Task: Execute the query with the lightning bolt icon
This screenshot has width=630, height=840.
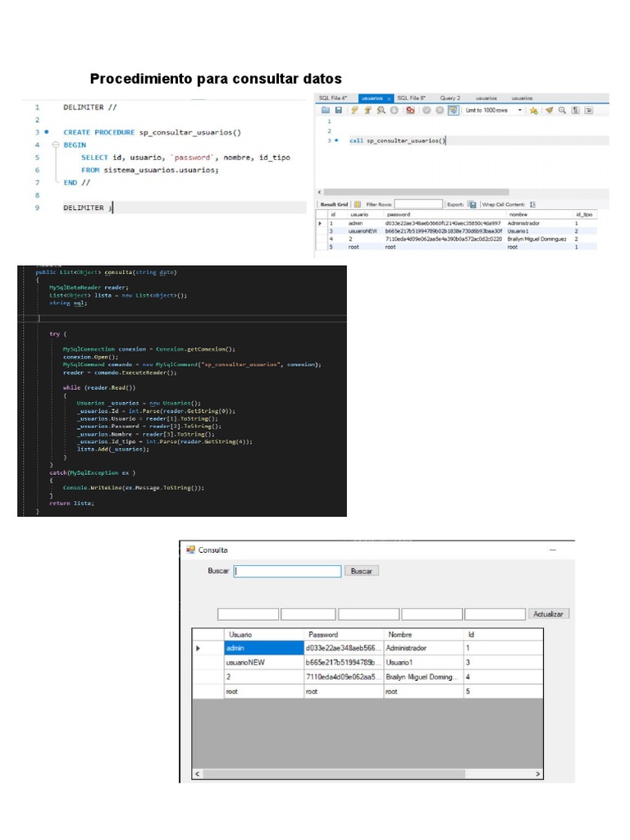Action: tap(354, 110)
